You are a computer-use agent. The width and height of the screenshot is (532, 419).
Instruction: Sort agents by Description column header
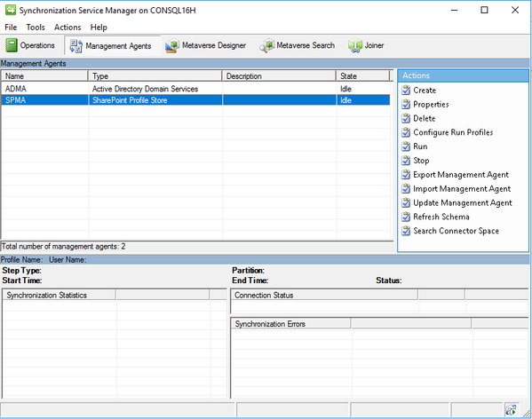click(x=279, y=76)
